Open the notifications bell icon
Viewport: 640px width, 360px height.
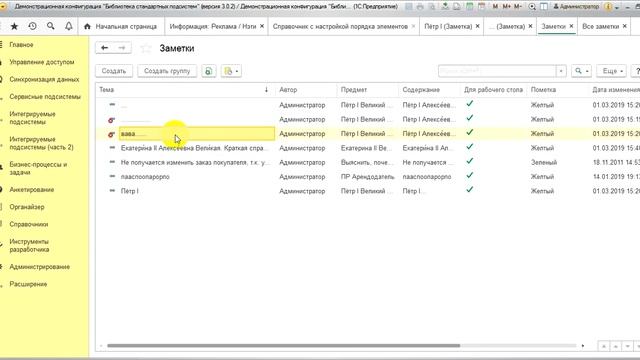point(69,26)
